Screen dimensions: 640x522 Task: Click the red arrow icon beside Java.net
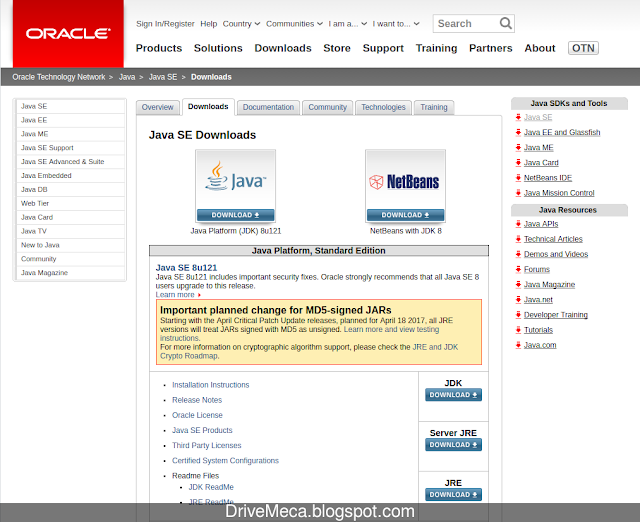tap(518, 300)
